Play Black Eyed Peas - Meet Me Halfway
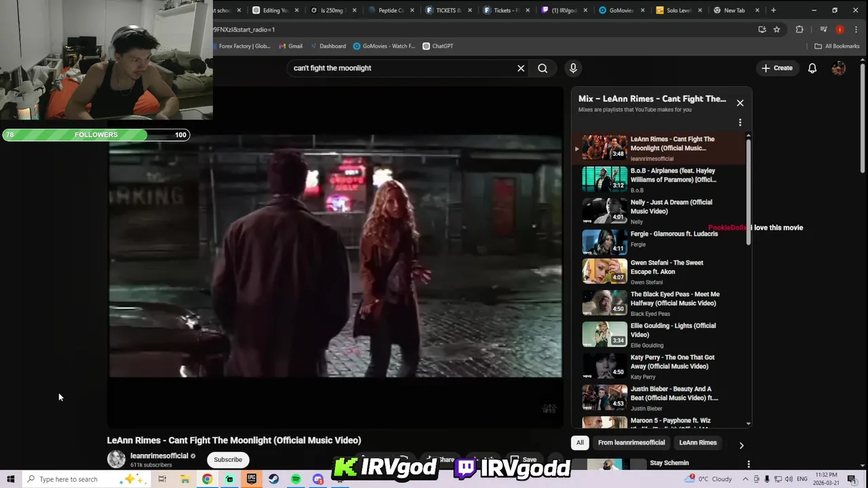 click(x=659, y=303)
